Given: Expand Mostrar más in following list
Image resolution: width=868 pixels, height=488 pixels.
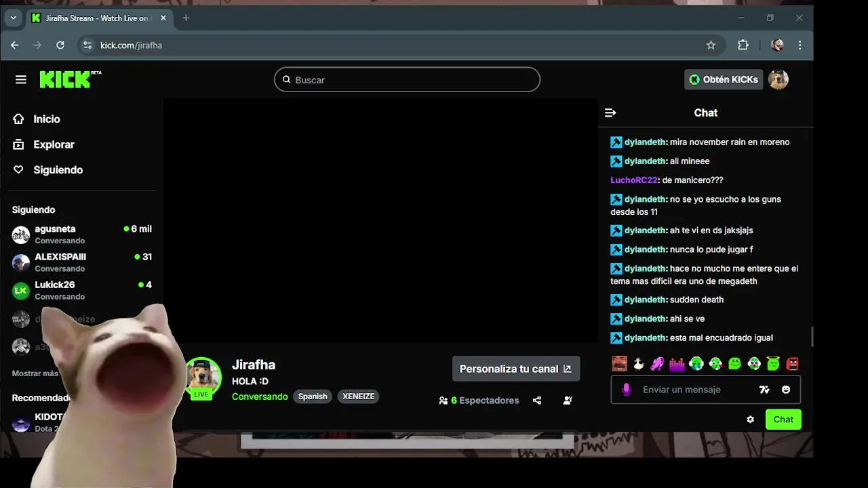Looking at the screenshot, I should (35, 373).
